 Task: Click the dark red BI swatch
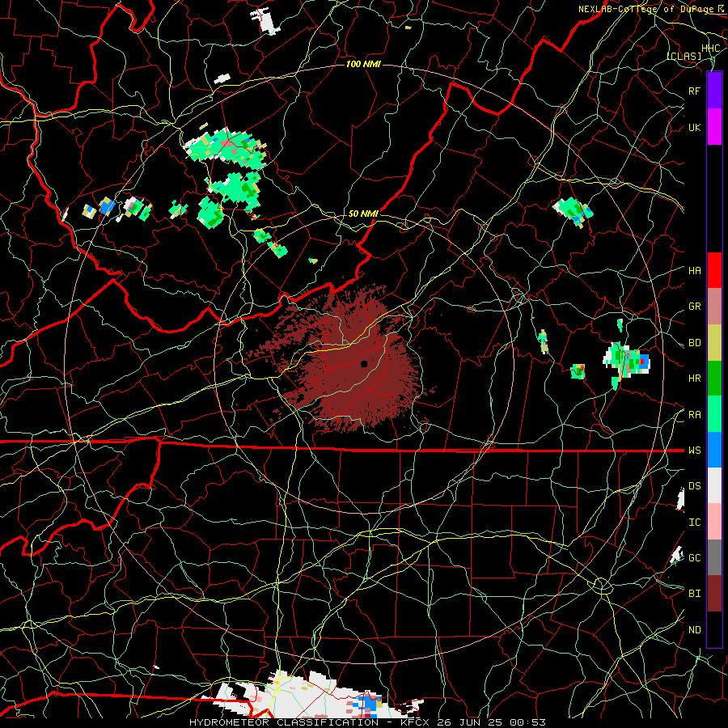(714, 594)
